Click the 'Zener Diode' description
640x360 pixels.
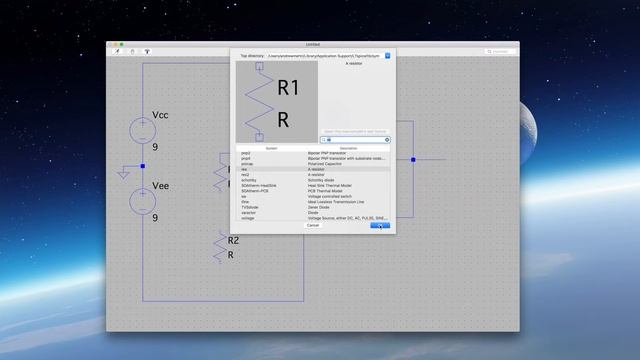(318, 207)
